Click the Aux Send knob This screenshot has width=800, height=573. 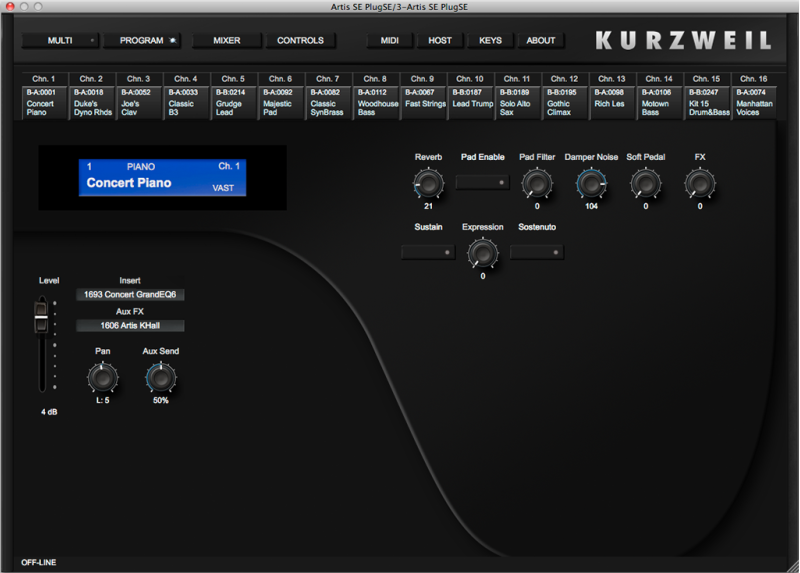click(160, 377)
